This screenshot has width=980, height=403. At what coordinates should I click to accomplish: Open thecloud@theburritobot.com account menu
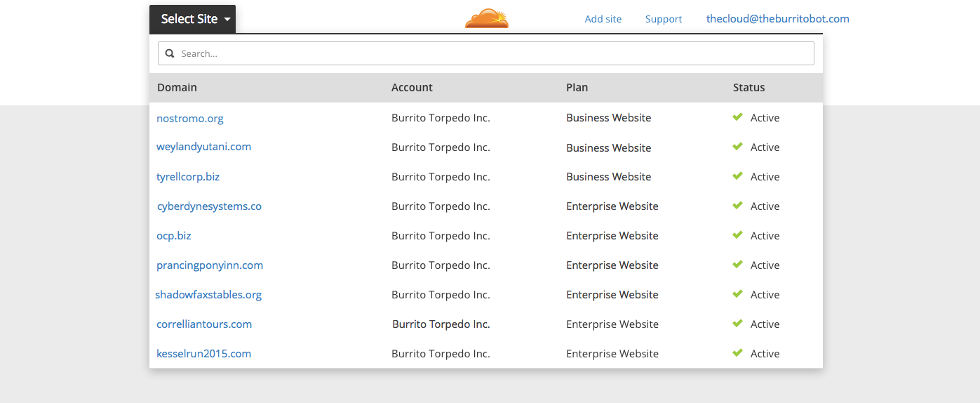click(x=777, y=19)
